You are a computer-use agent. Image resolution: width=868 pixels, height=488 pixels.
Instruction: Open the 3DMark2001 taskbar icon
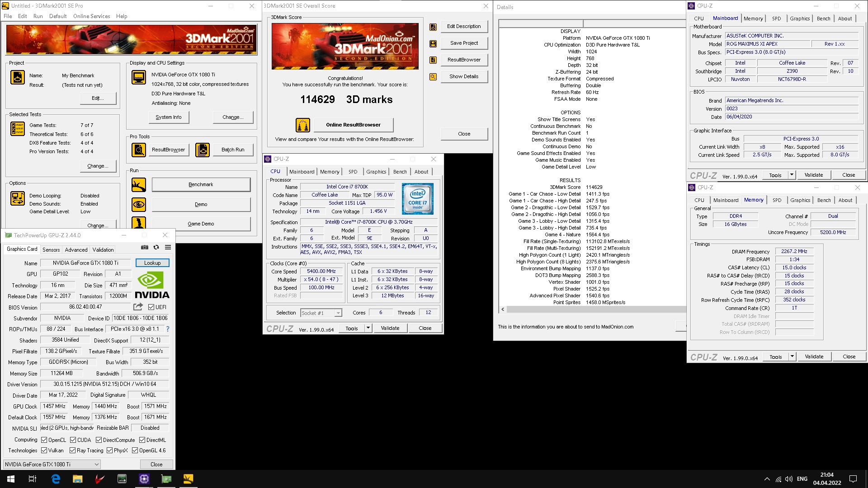pos(188,479)
